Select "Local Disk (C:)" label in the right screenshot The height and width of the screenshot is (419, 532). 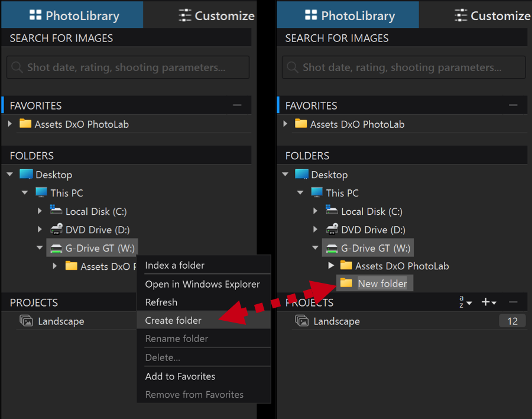coord(372,211)
